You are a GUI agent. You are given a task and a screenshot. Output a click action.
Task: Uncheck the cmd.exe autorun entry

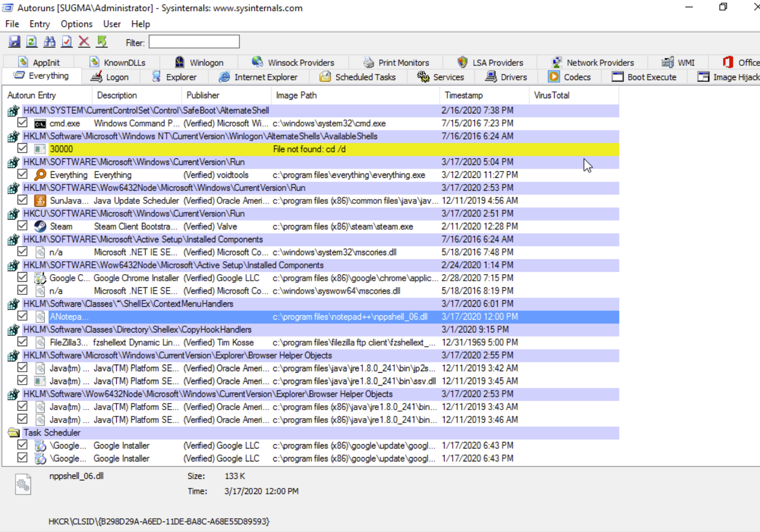tap(22, 123)
